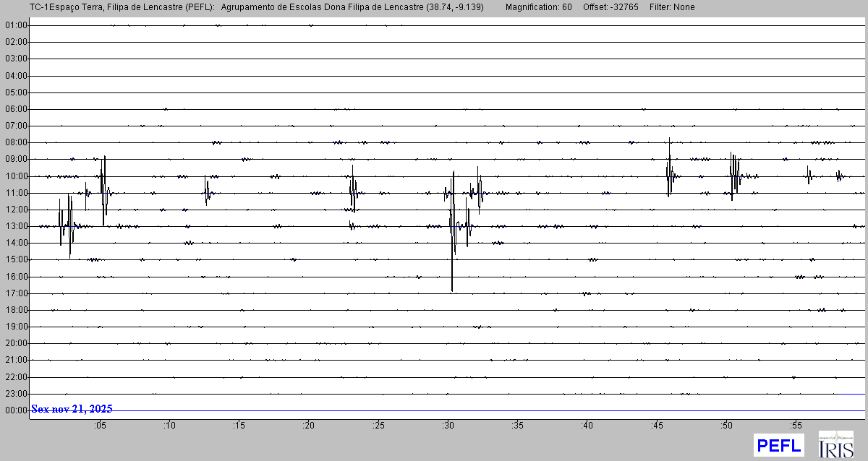Click the IRIS logo icon
This screenshot has height=461, width=868.
click(835, 444)
